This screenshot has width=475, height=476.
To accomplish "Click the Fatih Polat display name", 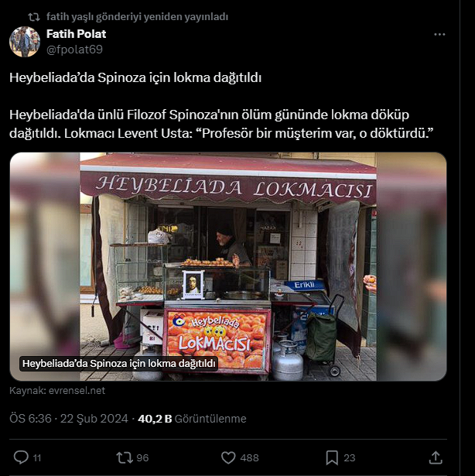I will (76, 34).
